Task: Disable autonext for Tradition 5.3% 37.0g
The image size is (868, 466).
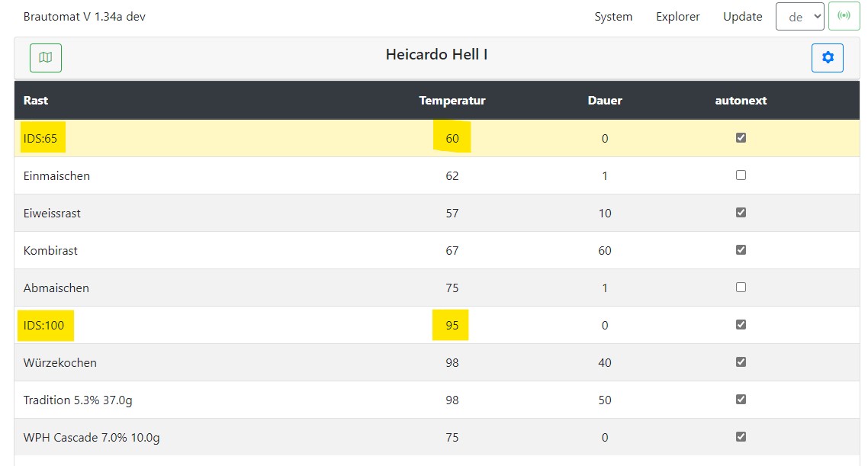Action: pos(741,400)
